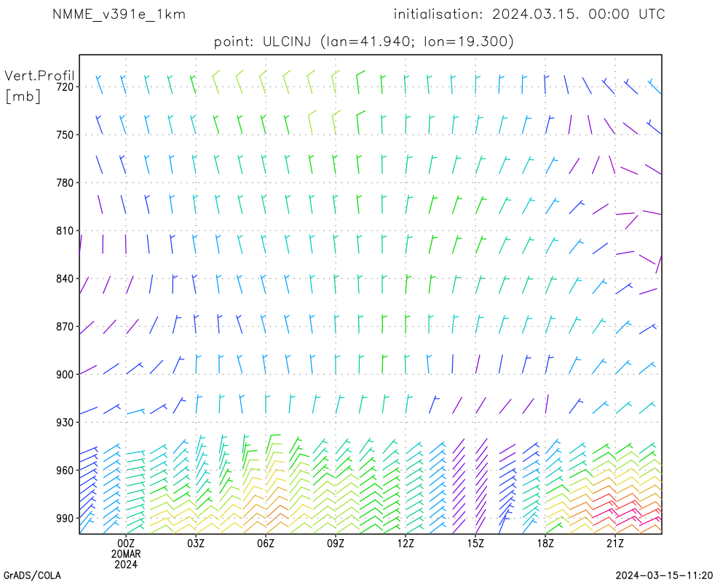Click the 03Z time axis label
The width and height of the screenshot is (728, 582).
tap(196, 543)
